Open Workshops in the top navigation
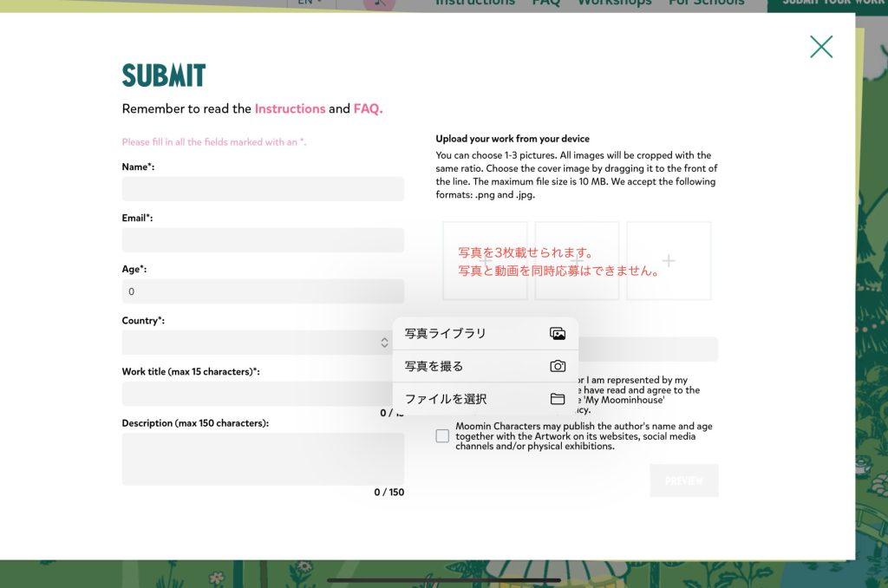Screen dimensions: 888x588 [614, 3]
